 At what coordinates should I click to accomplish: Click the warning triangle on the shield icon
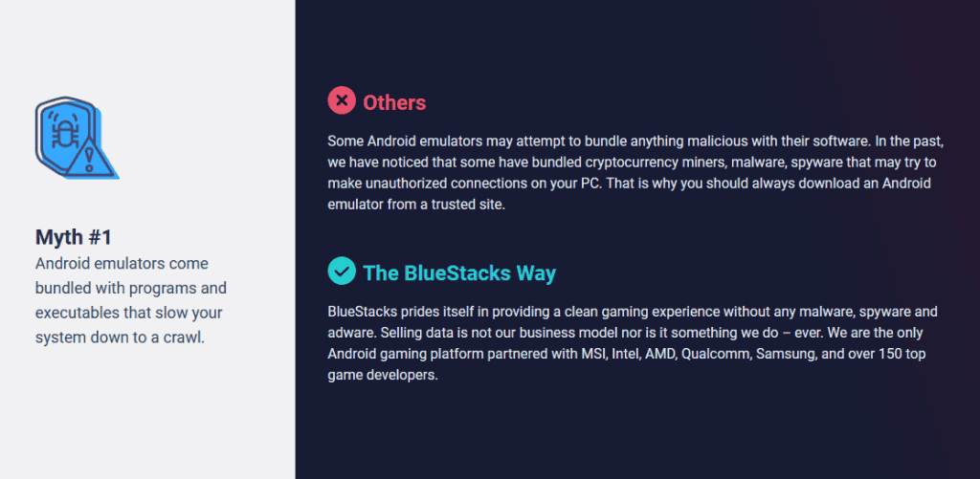click(91, 158)
